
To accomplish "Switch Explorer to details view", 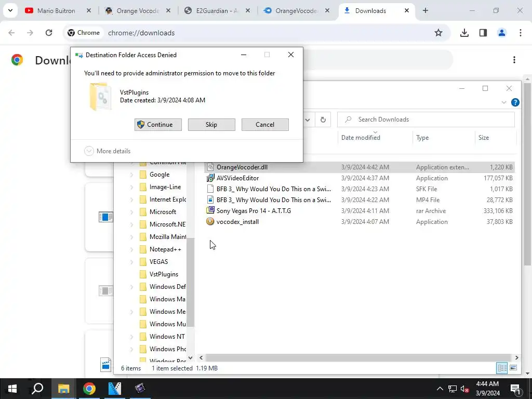I will click(502, 368).
